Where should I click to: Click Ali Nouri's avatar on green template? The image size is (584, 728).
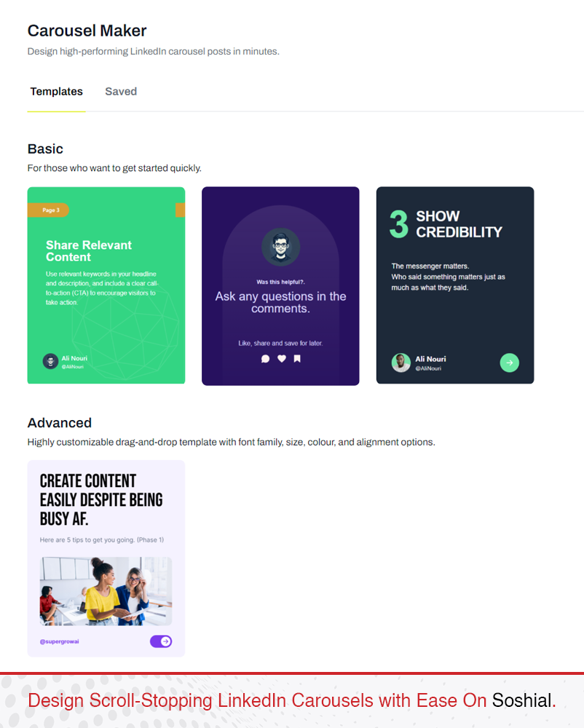[50, 361]
